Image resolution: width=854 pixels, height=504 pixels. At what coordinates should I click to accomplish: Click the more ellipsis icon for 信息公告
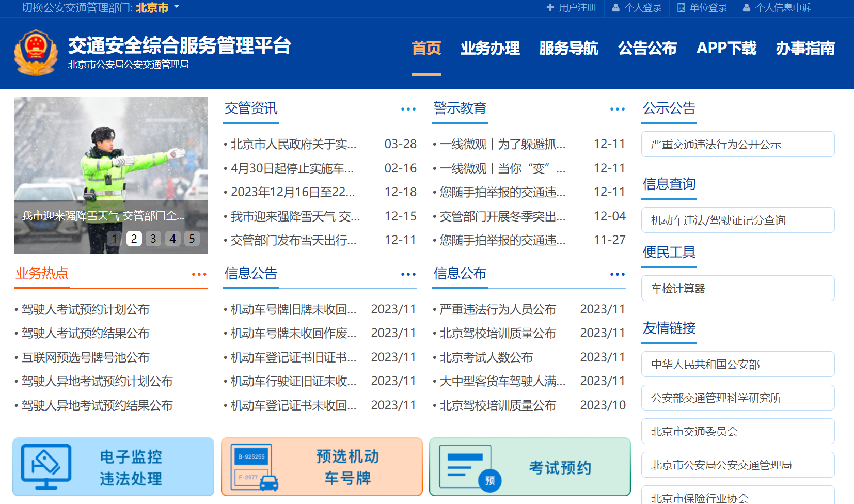(x=408, y=274)
